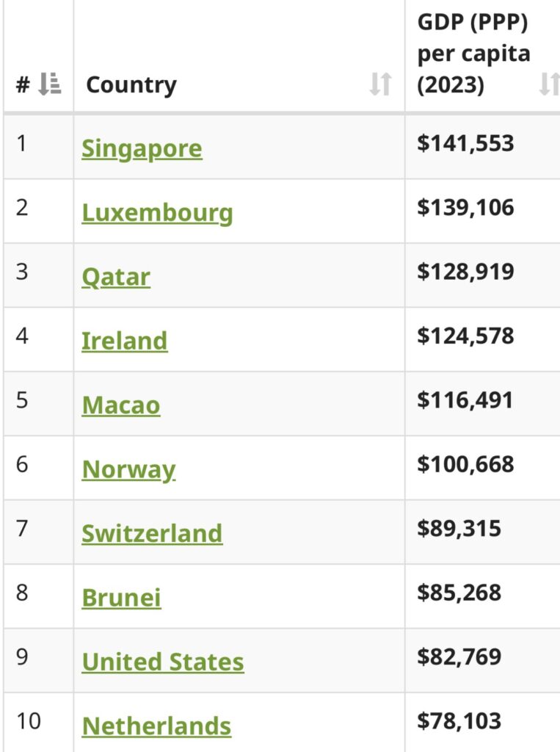Follow the Ireland link
This screenshot has width=560, height=752.
coord(125,341)
